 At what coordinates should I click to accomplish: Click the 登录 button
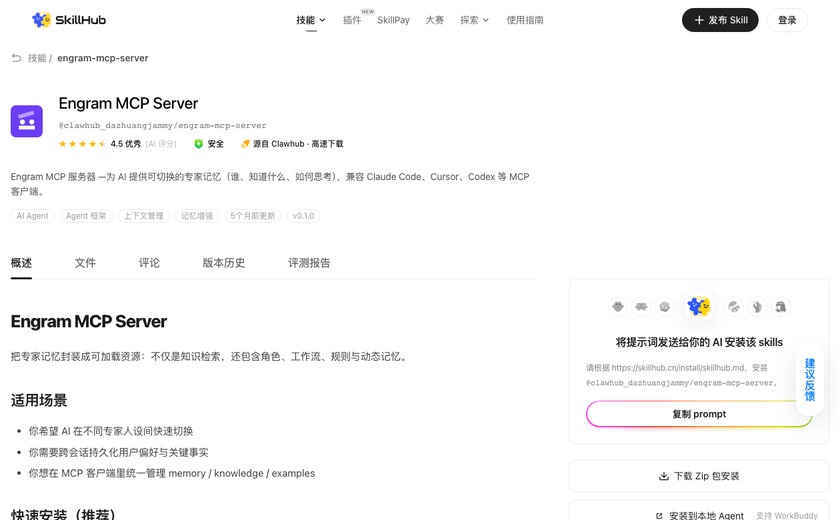coord(787,20)
